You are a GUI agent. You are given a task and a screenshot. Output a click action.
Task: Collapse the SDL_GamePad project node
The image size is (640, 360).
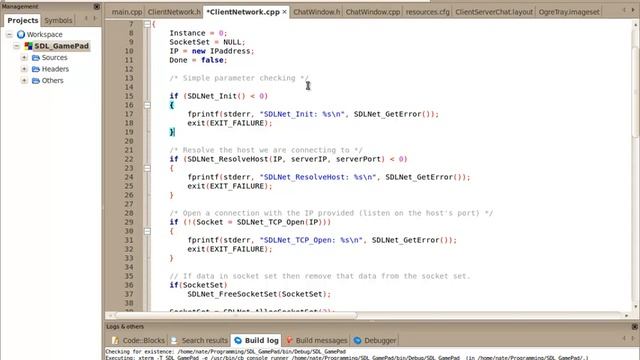point(17,46)
